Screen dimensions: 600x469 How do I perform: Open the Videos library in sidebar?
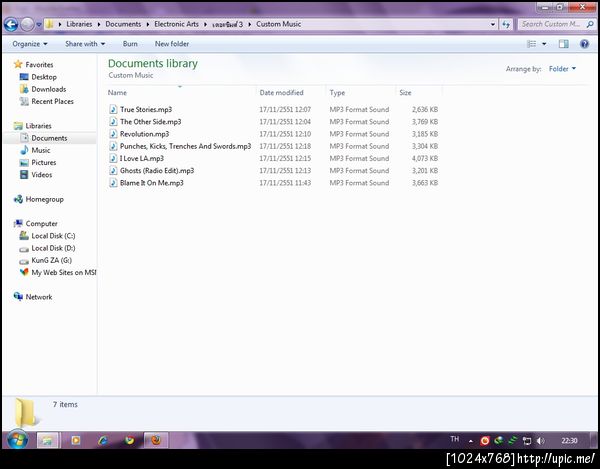[x=42, y=175]
